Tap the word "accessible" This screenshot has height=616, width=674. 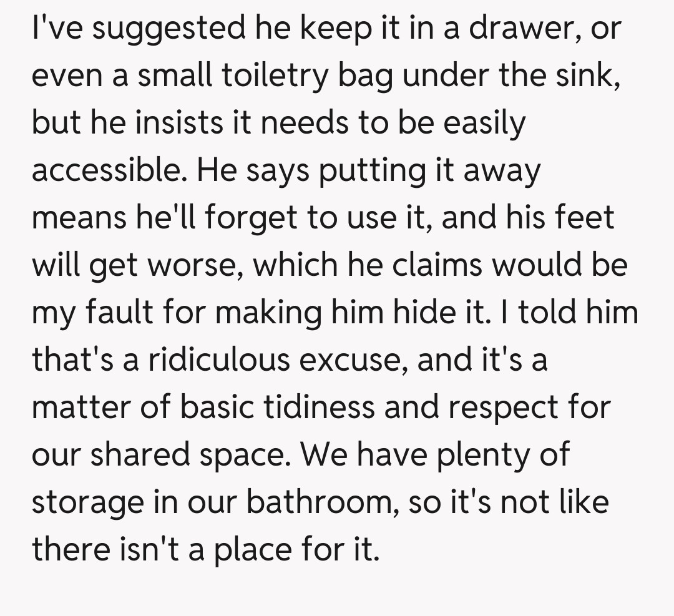109,171
